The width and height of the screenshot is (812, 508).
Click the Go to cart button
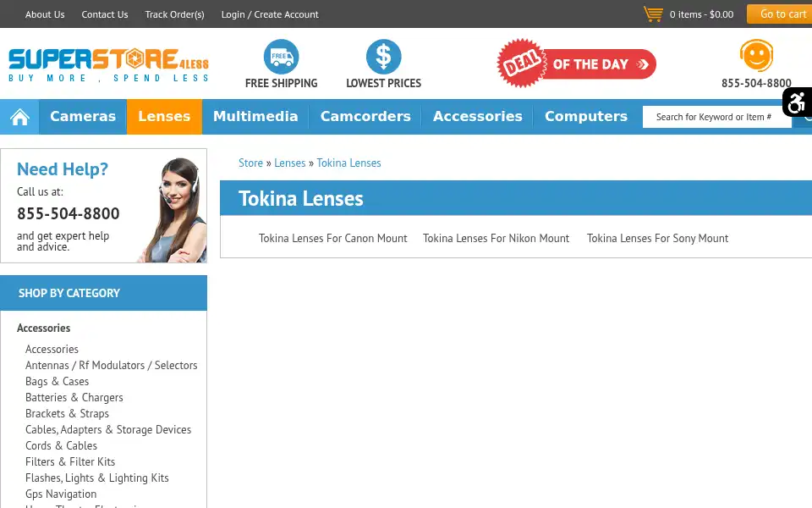[x=779, y=14]
